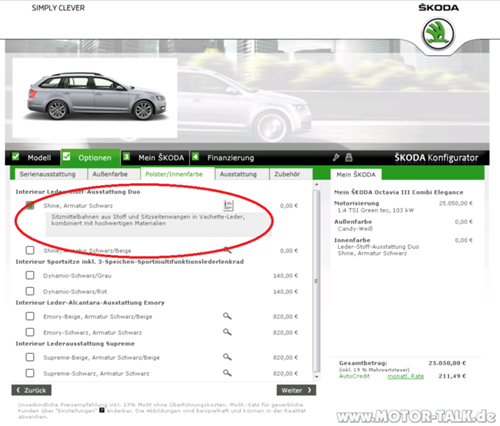Check Supreme-Schwarz, Armatur Schwarz
The image size is (500, 426).
pos(30,373)
